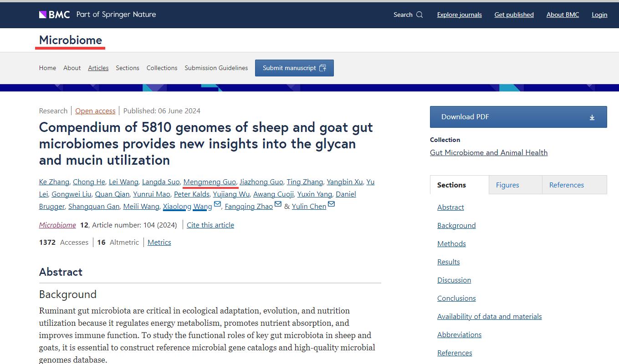The width and height of the screenshot is (619, 364).
Task: Open the Articles menu item
Action: click(x=98, y=68)
